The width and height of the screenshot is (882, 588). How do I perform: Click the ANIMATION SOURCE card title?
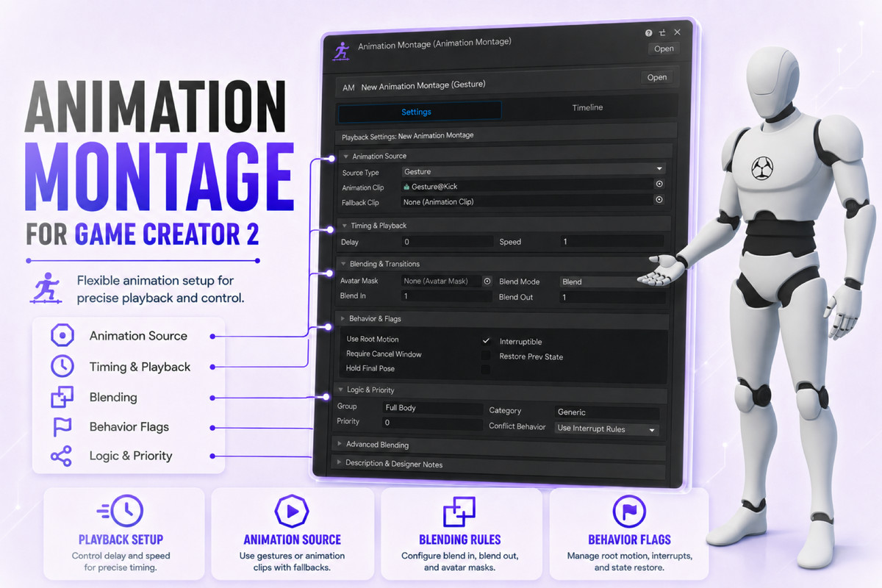[x=292, y=539]
